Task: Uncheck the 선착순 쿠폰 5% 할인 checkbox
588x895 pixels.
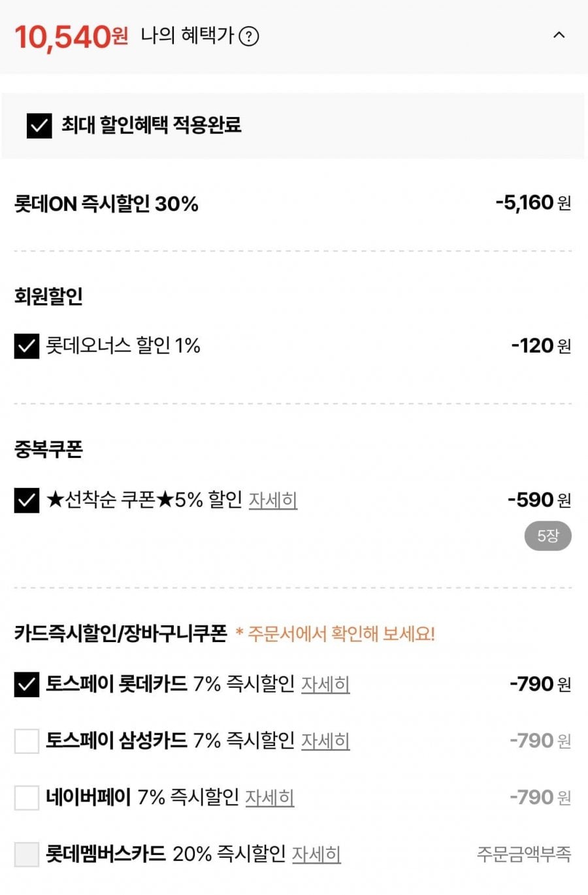Action: point(27,500)
